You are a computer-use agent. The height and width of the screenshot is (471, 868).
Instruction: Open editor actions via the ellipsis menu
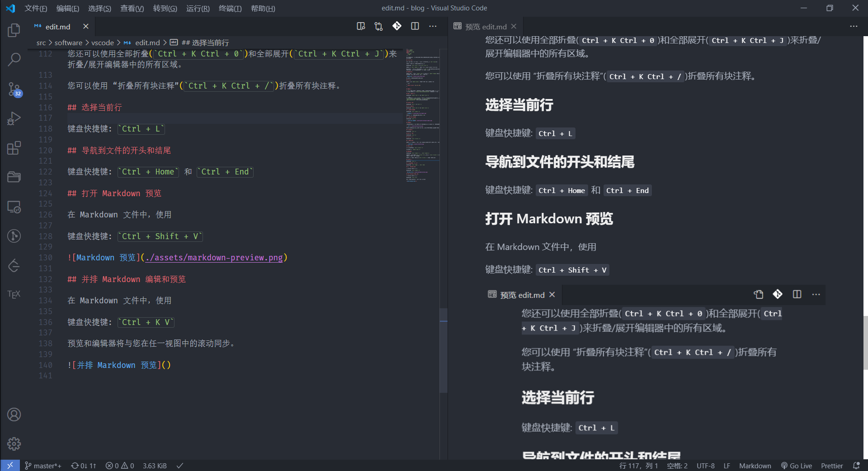coord(433,26)
